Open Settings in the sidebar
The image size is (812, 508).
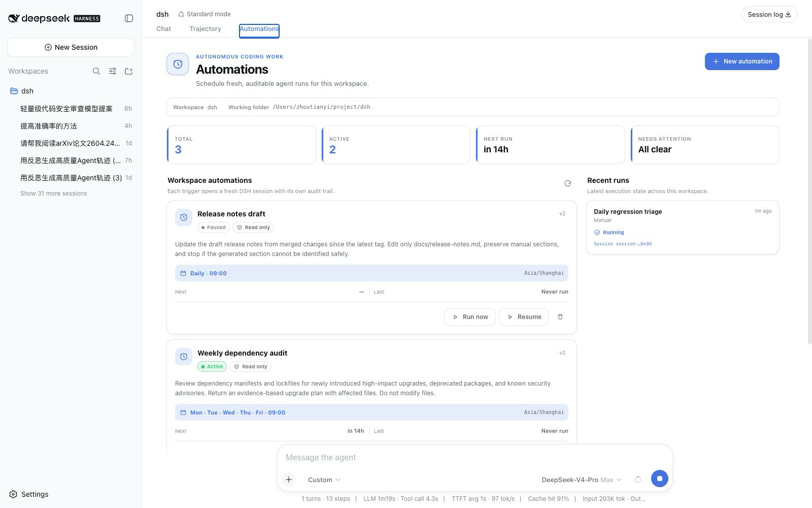(29, 494)
